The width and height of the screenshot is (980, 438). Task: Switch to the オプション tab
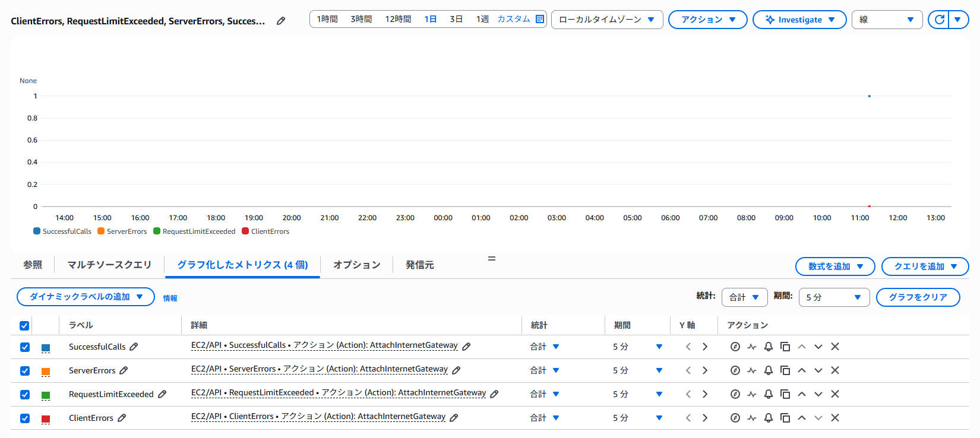tap(356, 265)
